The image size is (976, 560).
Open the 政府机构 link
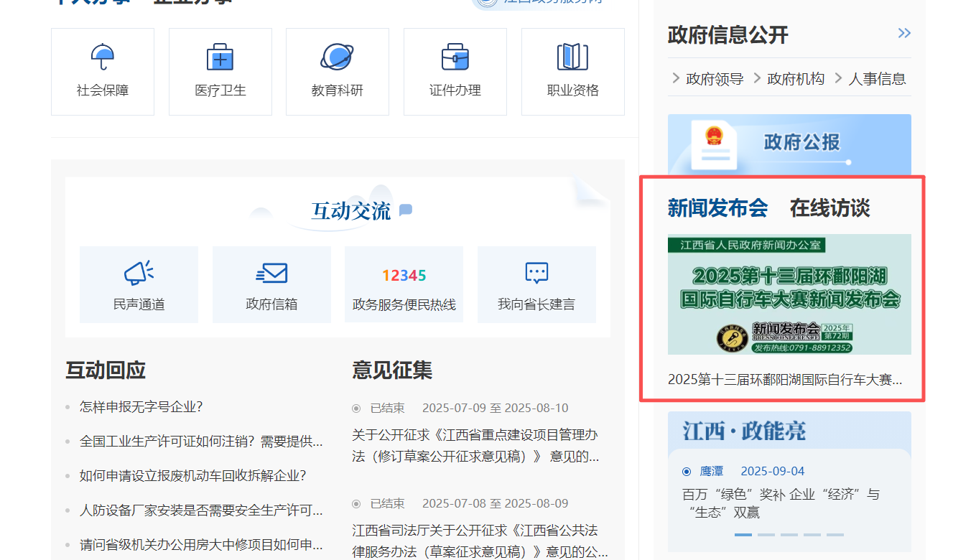(796, 79)
